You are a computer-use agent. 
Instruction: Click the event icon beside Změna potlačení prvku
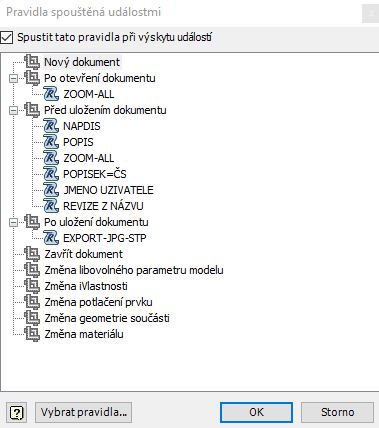32,302
